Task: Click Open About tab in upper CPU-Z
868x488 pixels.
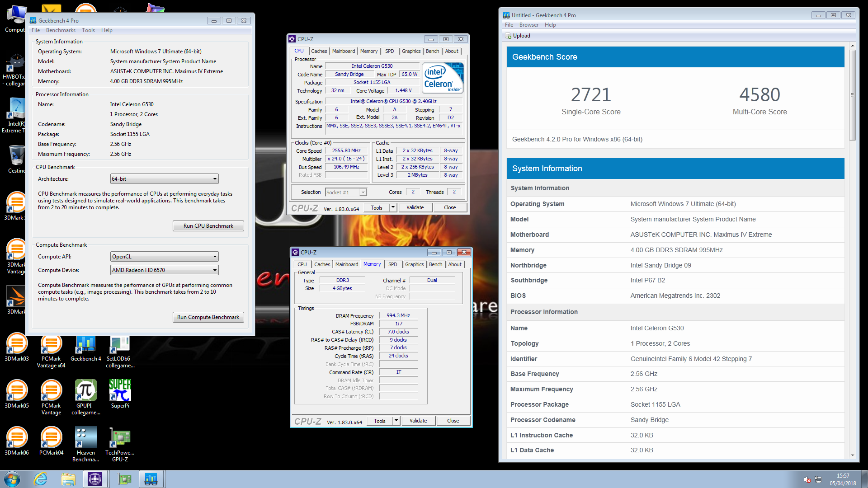Action: pyautogui.click(x=451, y=51)
